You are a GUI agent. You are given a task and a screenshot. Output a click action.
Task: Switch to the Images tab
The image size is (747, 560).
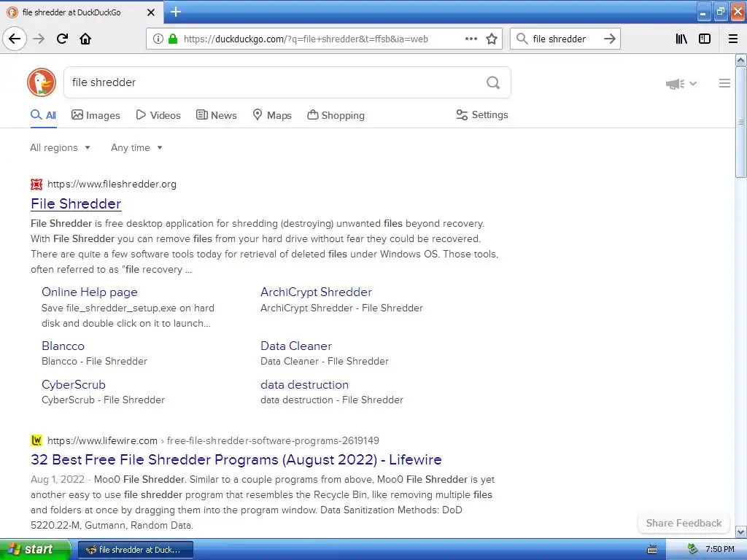coord(96,115)
